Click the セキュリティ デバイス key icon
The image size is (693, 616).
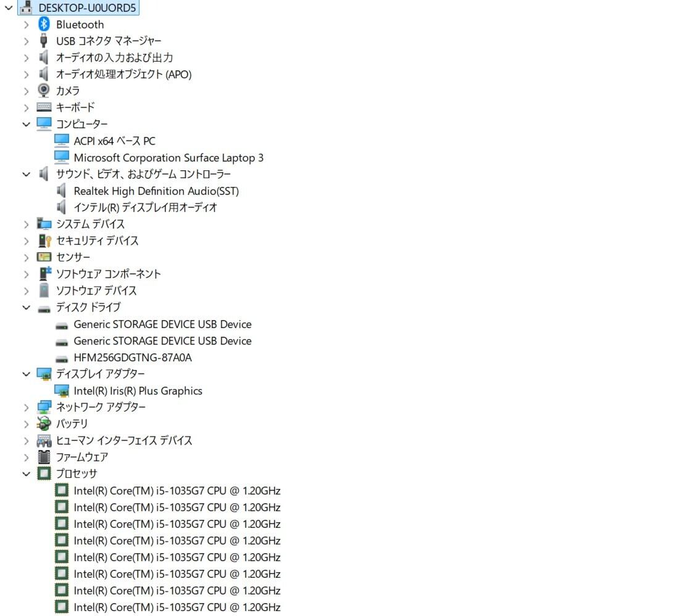tap(44, 240)
